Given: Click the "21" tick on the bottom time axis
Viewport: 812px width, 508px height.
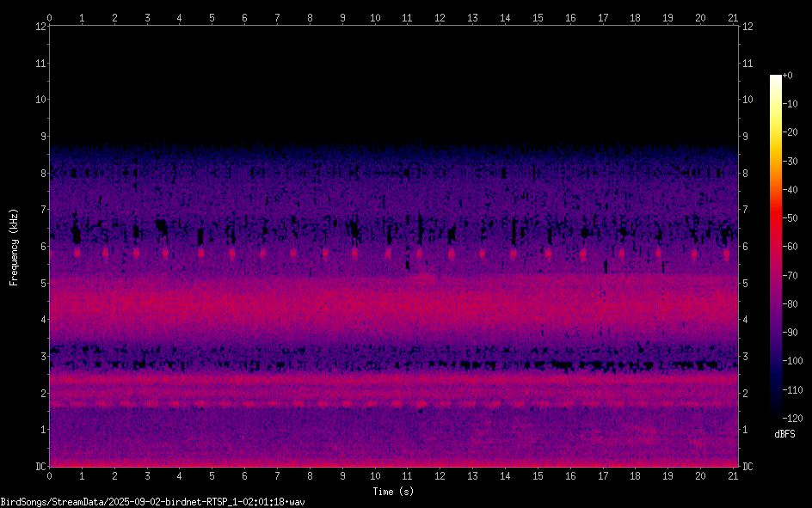Looking at the screenshot, I should click(x=733, y=476).
